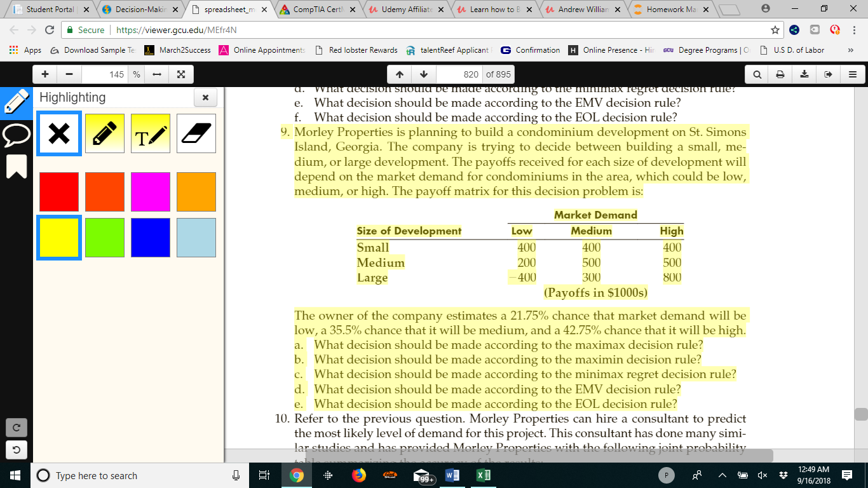The height and width of the screenshot is (488, 868).
Task: Open Chrome's three-dot menu
Action: click(855, 30)
